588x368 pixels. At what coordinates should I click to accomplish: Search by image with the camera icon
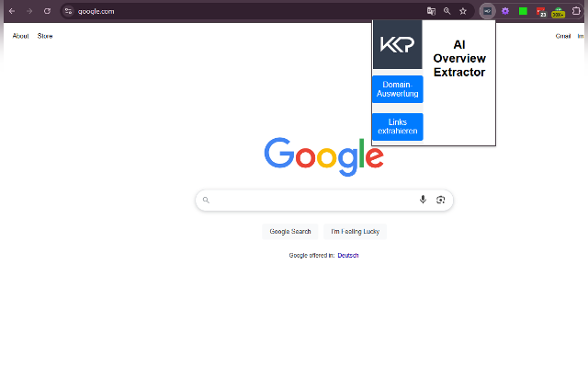441,200
